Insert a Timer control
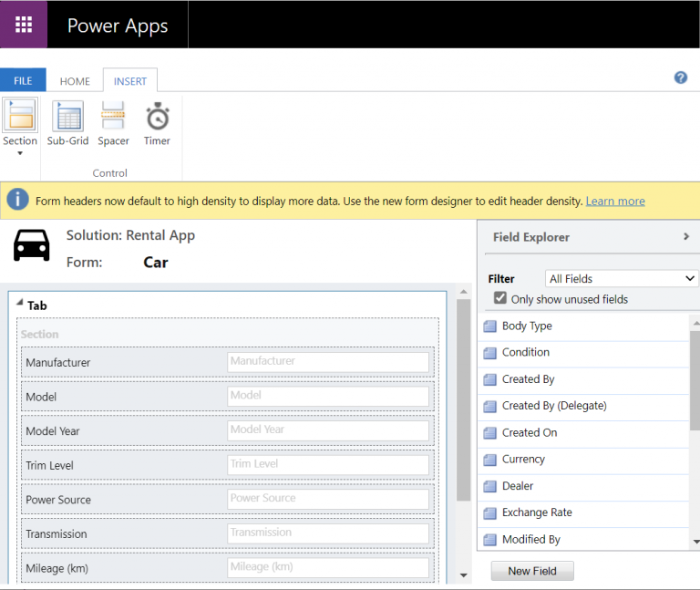The height and width of the screenshot is (590, 700). pos(157,123)
